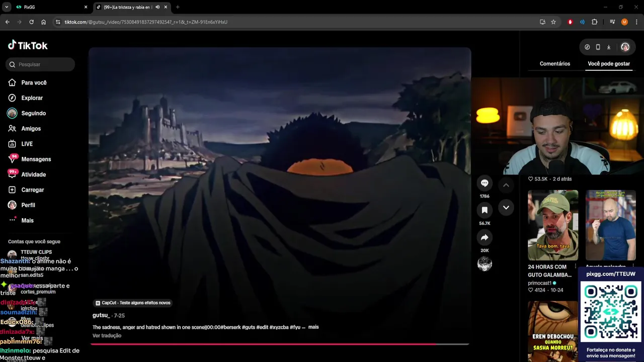This screenshot has height=362, width=644.
Task: View site information icon in address bar
Action: (58, 22)
